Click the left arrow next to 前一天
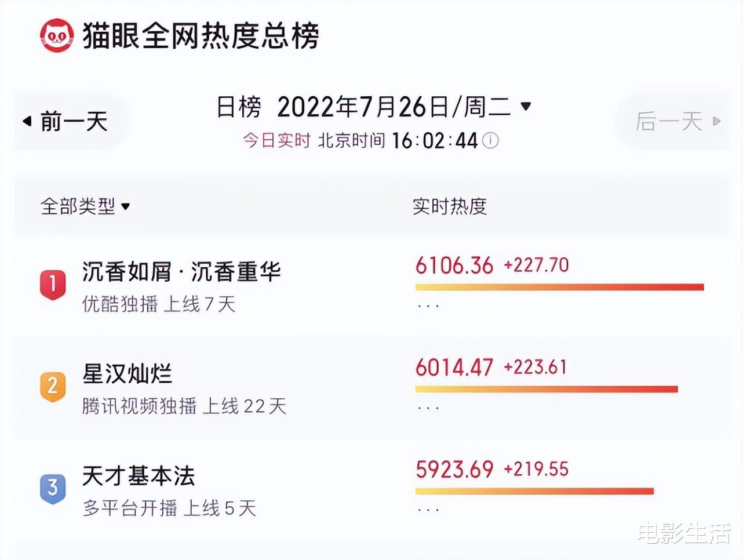 click(27, 121)
